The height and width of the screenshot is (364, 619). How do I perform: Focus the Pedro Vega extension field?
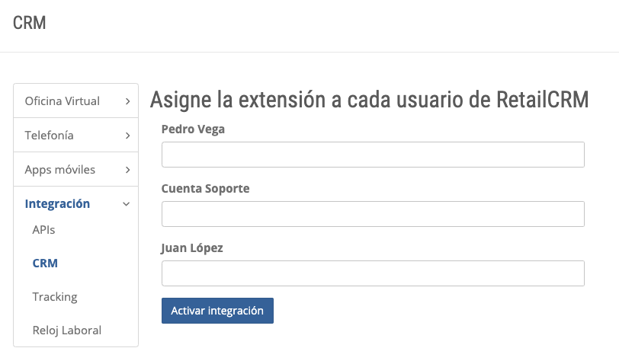(x=373, y=155)
